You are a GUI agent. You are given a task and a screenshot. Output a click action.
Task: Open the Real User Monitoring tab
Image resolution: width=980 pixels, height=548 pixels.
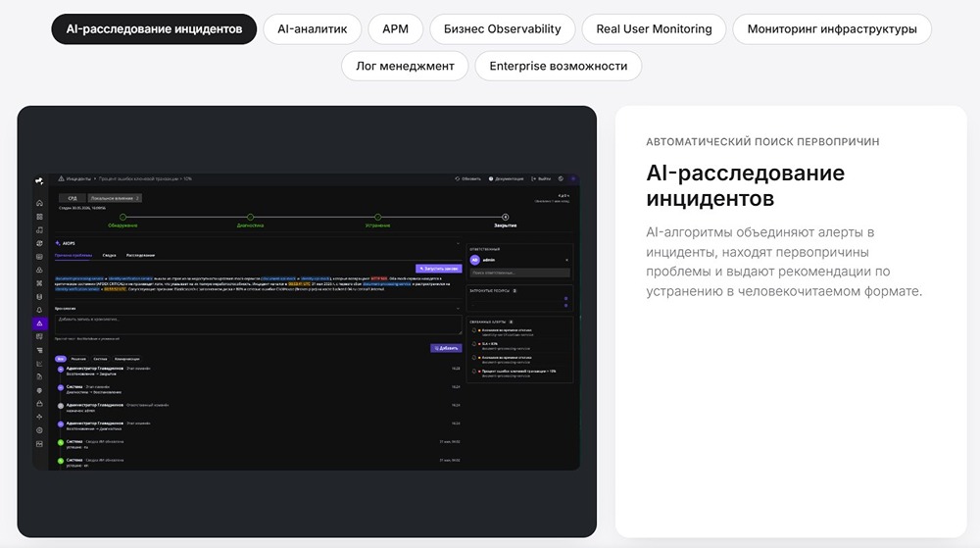[654, 28]
